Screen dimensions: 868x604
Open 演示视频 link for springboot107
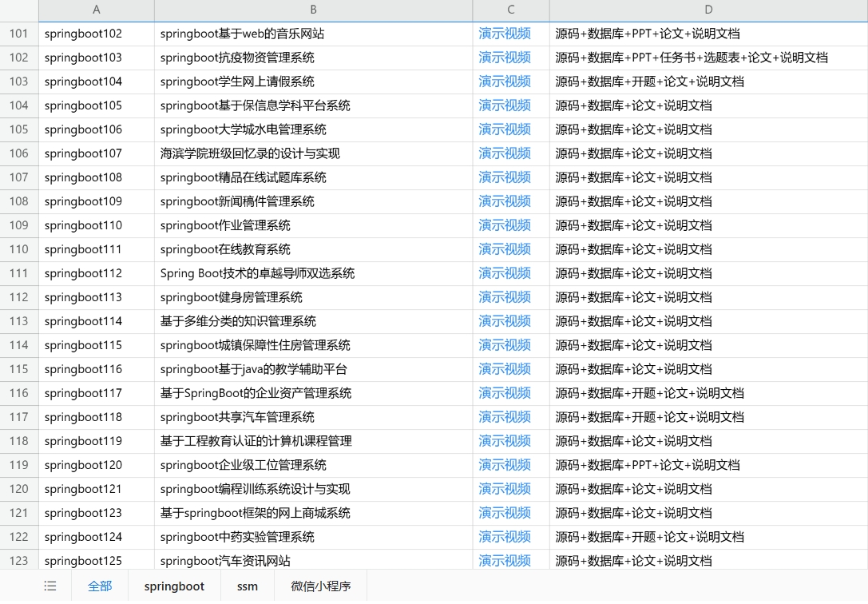pyautogui.click(x=505, y=153)
